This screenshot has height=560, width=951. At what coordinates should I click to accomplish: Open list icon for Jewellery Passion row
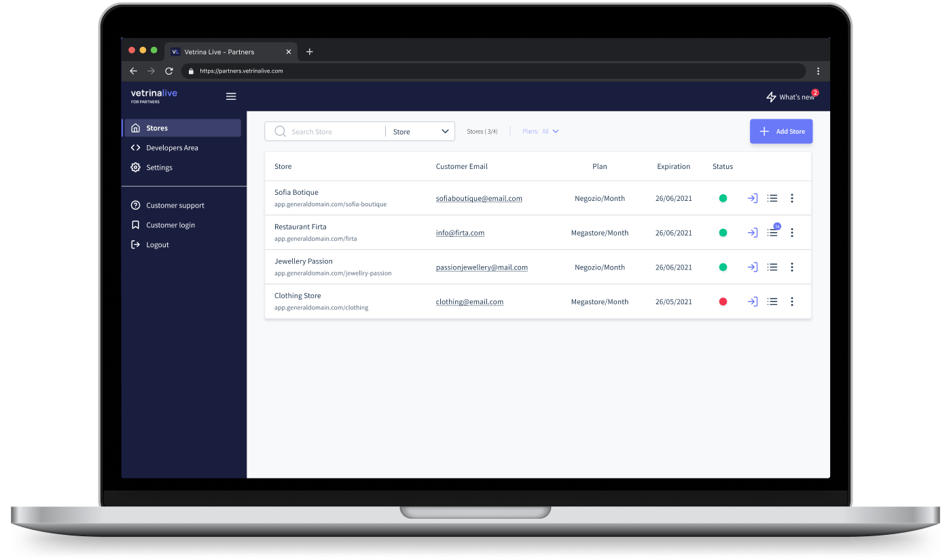click(772, 267)
